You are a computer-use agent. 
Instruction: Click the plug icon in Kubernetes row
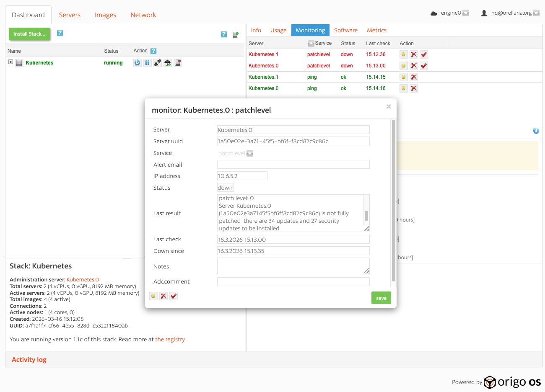pyautogui.click(x=158, y=63)
